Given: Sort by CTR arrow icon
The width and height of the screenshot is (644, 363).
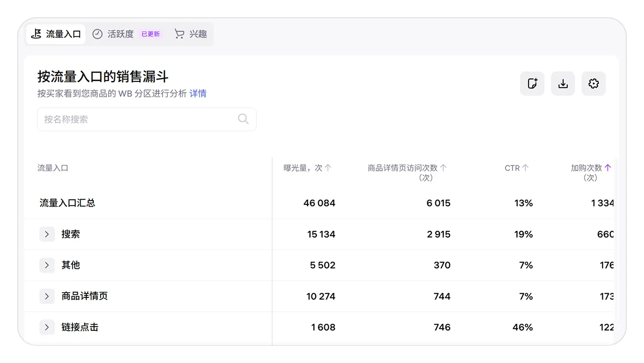Looking at the screenshot, I should [525, 168].
